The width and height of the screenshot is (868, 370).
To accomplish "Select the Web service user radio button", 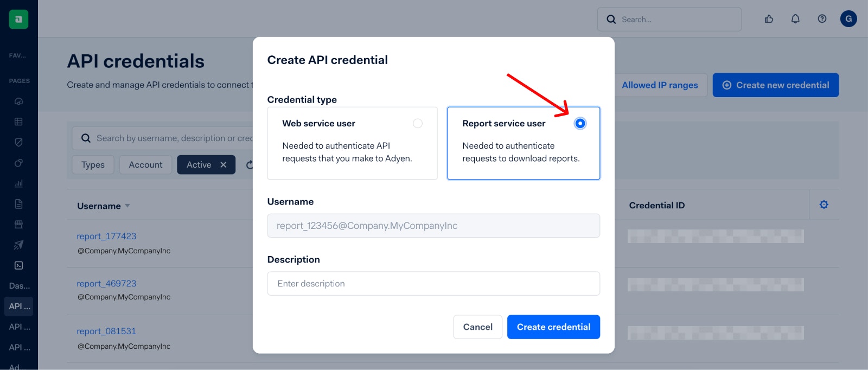I will point(418,124).
